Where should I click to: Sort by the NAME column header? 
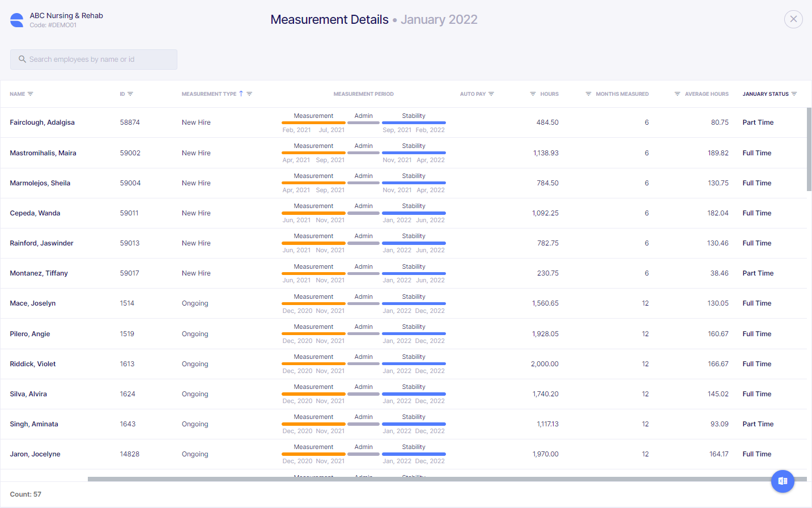[x=18, y=94]
